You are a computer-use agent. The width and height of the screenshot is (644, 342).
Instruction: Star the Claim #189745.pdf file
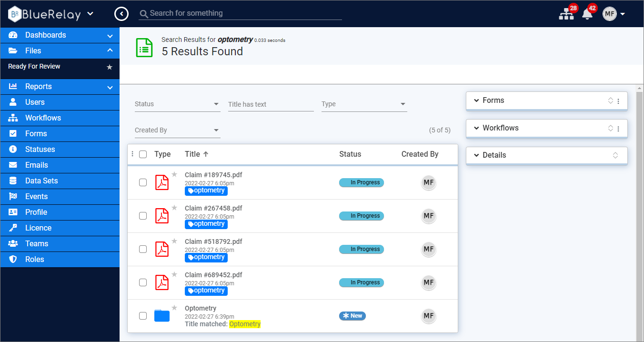point(174,174)
